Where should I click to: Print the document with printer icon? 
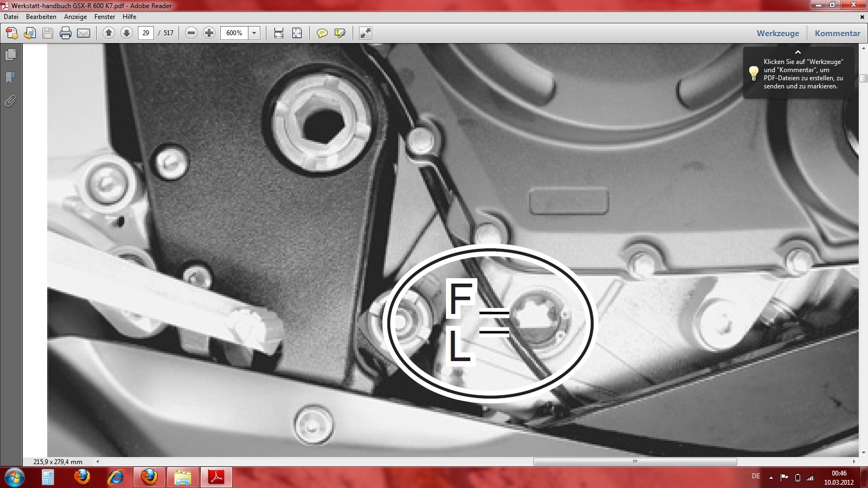pyautogui.click(x=66, y=33)
